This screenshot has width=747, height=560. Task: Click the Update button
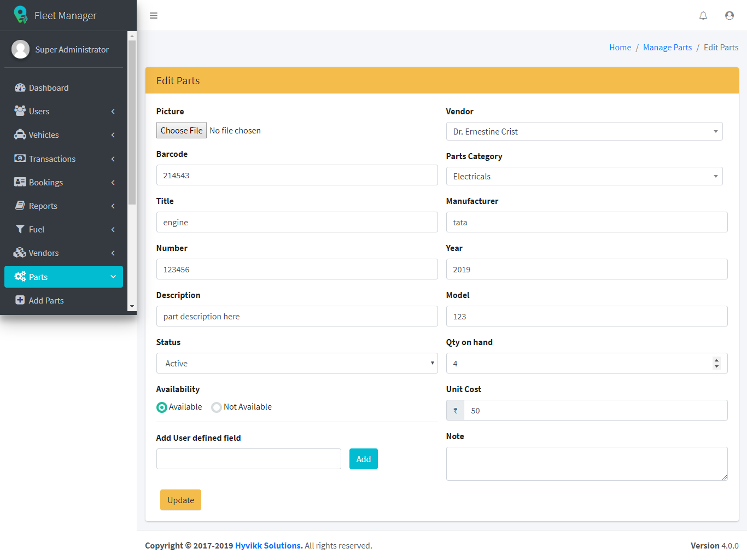[x=180, y=500]
